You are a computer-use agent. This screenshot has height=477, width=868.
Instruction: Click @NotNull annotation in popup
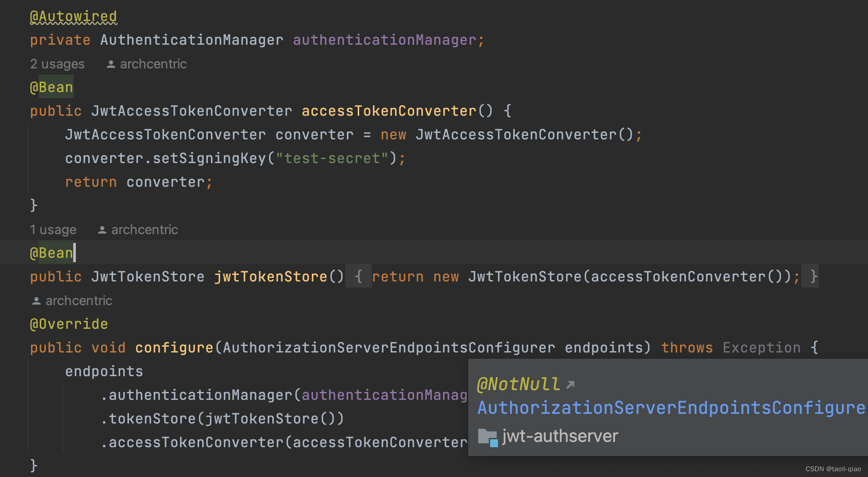[518, 384]
